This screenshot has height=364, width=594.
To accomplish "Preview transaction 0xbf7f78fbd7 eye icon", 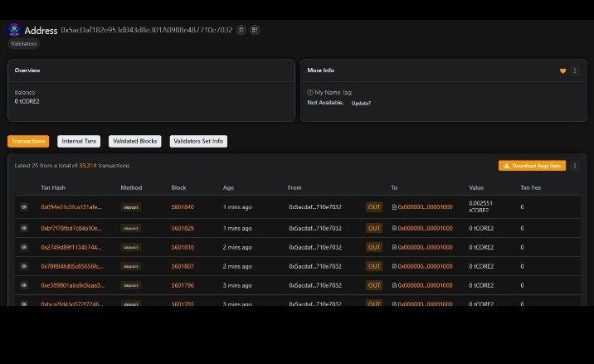I will point(24,228).
